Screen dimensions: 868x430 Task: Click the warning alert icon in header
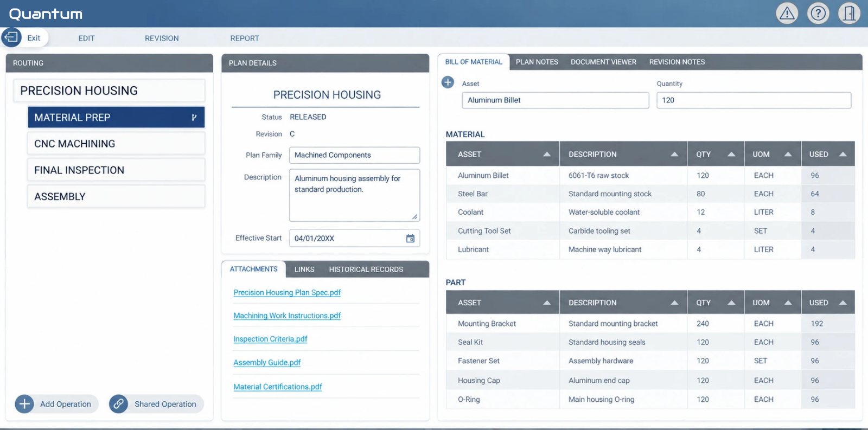787,14
